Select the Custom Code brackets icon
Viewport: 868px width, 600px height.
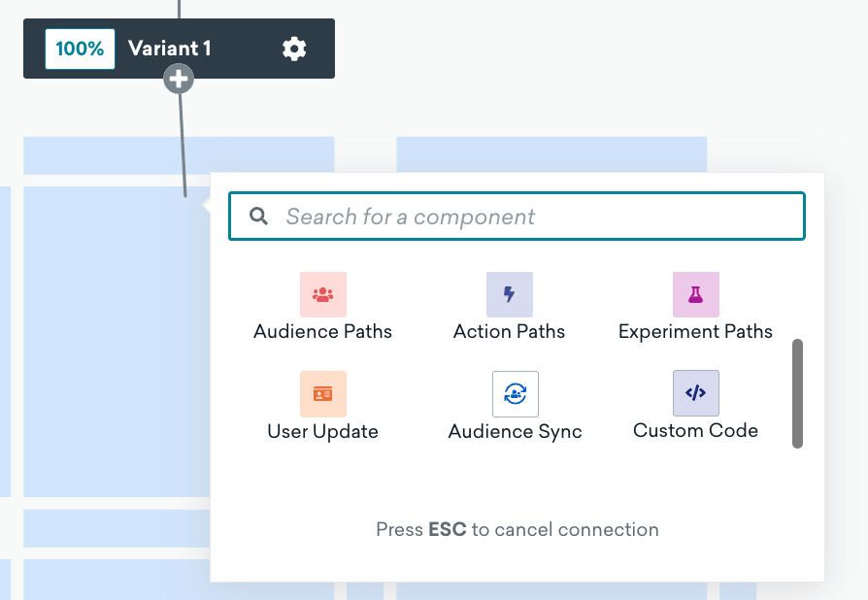[x=695, y=393]
